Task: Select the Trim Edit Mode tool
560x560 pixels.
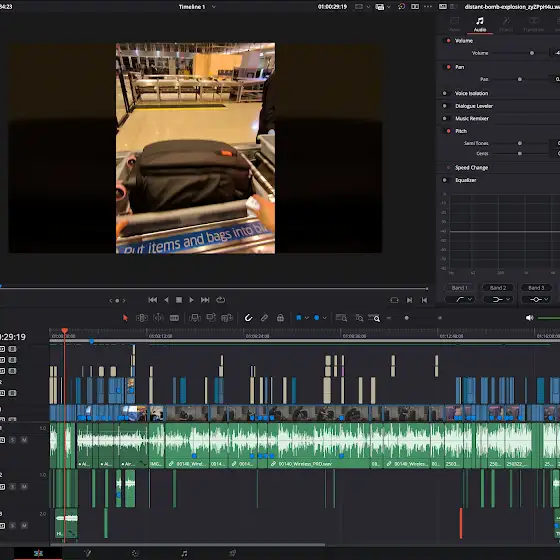Action: 142,318
